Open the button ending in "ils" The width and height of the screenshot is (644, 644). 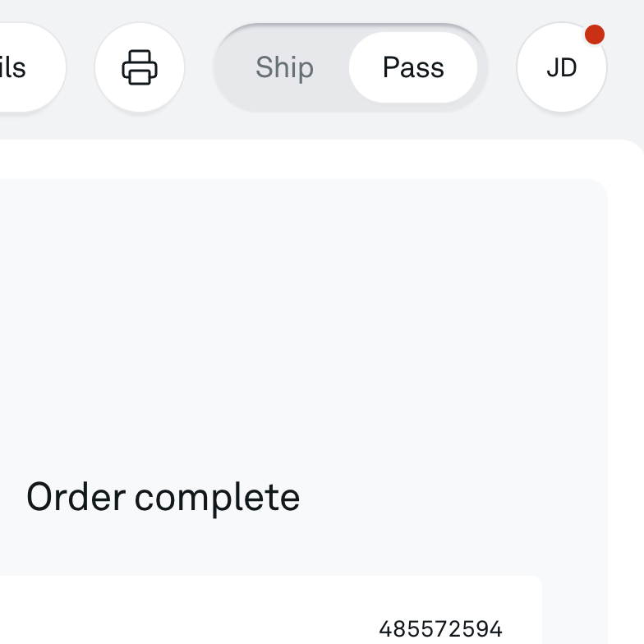(x=33, y=67)
